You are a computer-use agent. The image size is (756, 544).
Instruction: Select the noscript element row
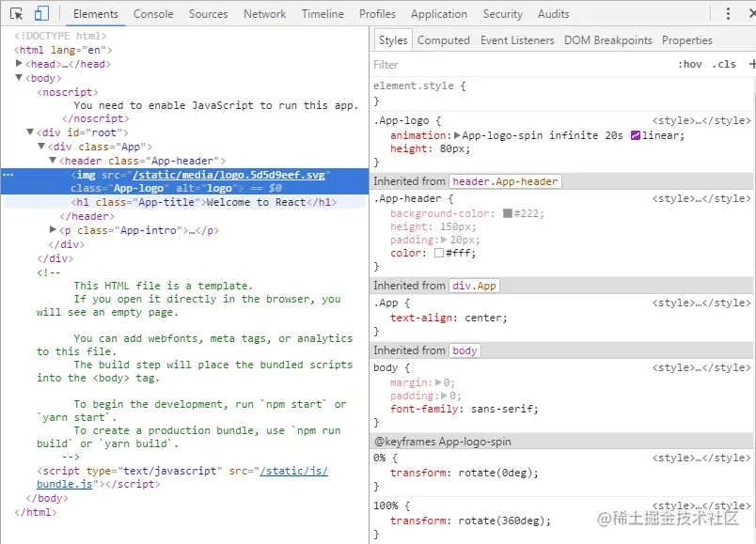click(x=68, y=92)
